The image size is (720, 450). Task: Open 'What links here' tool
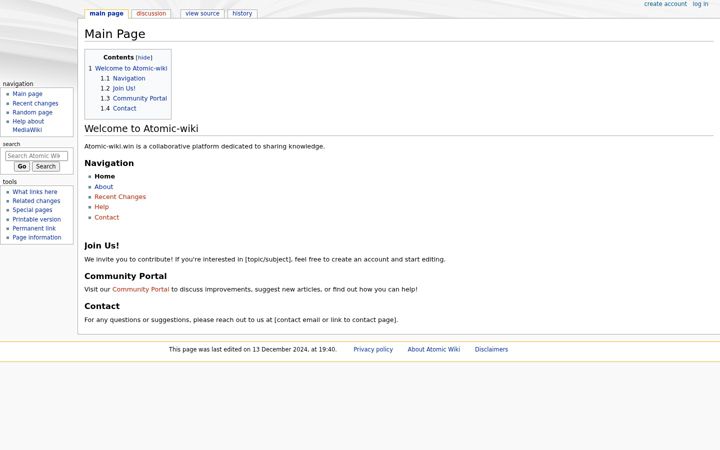pyautogui.click(x=35, y=192)
